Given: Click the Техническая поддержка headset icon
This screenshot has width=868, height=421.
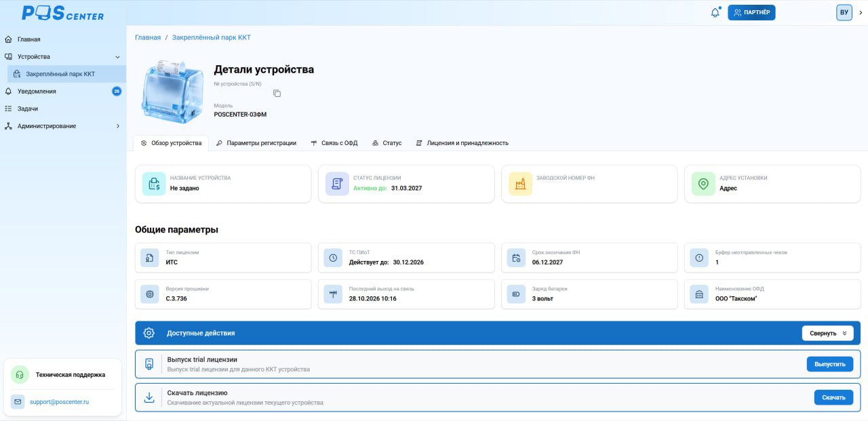Looking at the screenshot, I should 20,374.
